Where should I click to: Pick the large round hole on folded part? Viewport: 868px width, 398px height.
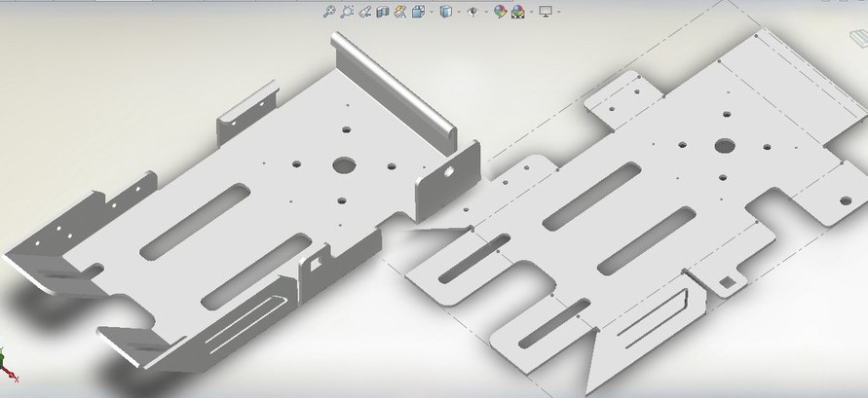point(344,164)
